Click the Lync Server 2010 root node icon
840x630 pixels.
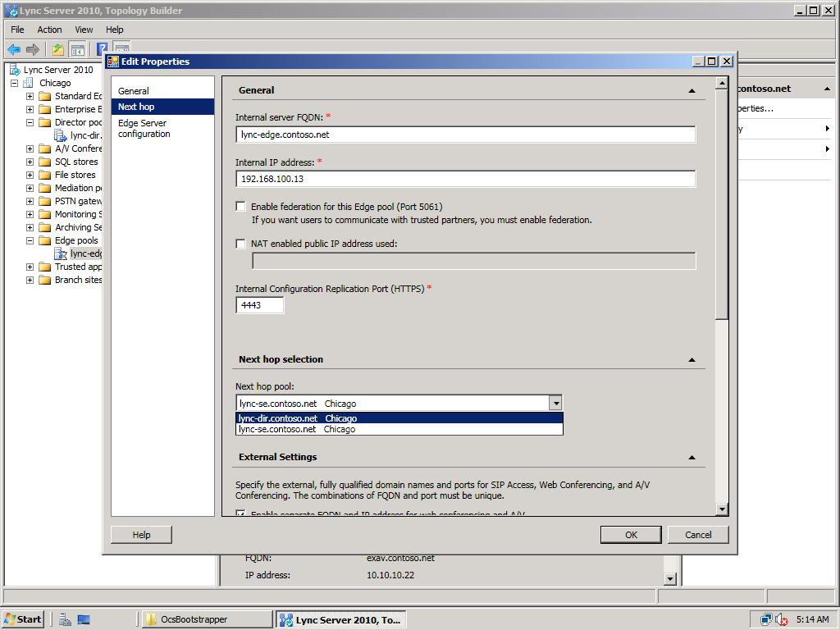coord(15,70)
